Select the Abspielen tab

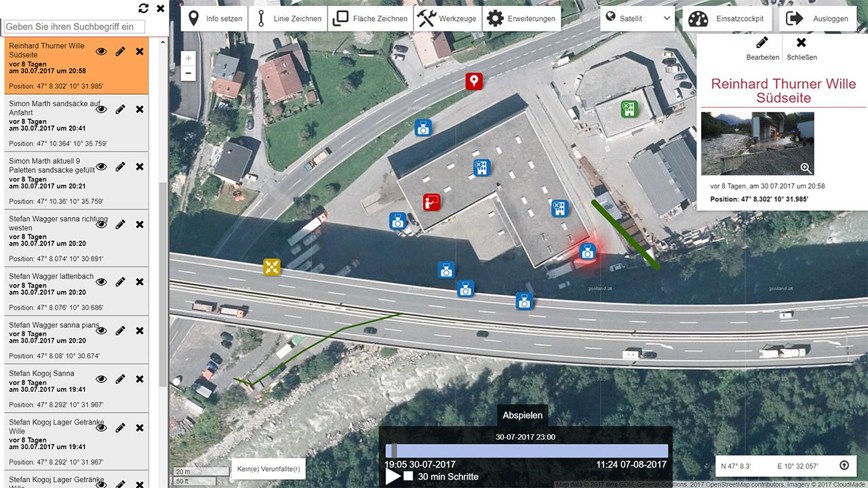click(x=522, y=415)
